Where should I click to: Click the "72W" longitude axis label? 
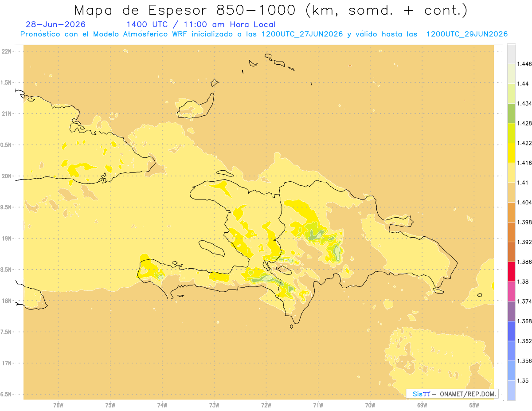pyautogui.click(x=266, y=405)
